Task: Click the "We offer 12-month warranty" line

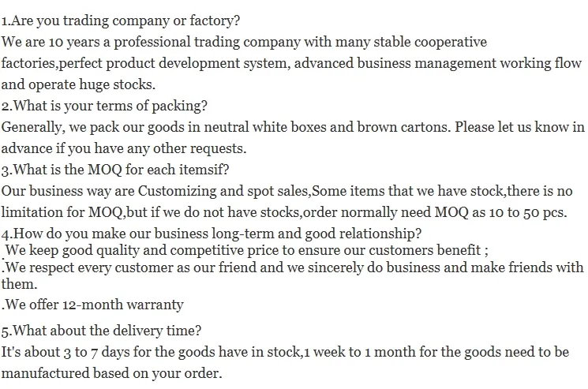Action: click(x=93, y=305)
